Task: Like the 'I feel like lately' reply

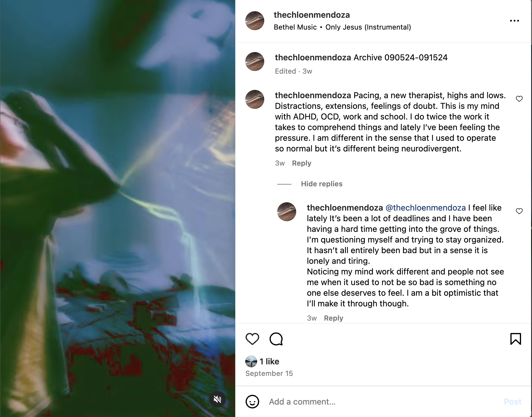Action: 519,211
